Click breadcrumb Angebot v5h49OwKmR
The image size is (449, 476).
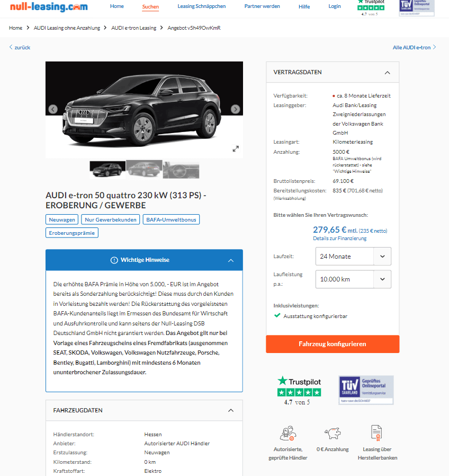tap(194, 28)
